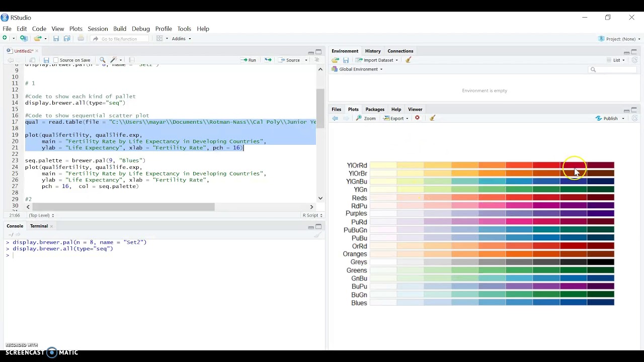Maximize the Environment pane

(x=634, y=51)
